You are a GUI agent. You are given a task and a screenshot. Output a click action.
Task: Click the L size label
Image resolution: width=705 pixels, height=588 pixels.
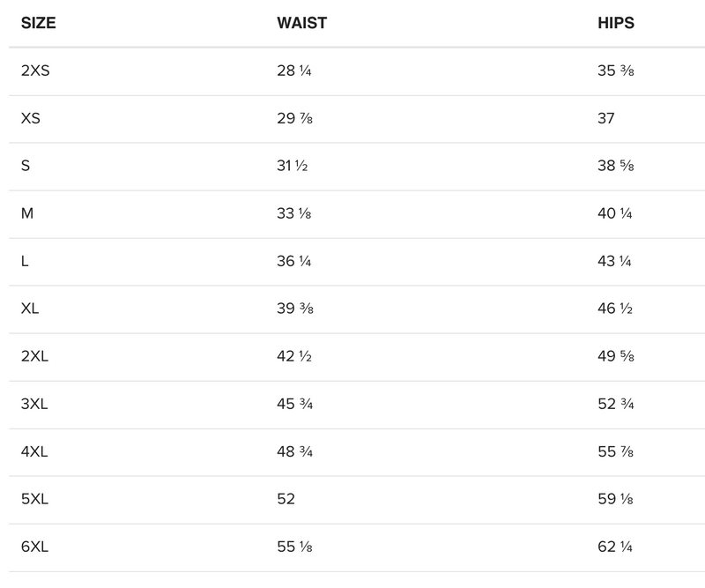point(25,262)
